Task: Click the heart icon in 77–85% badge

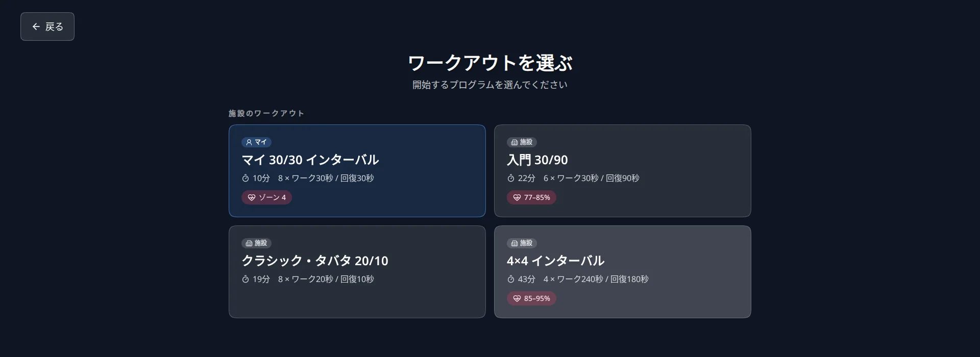Action: [517, 197]
